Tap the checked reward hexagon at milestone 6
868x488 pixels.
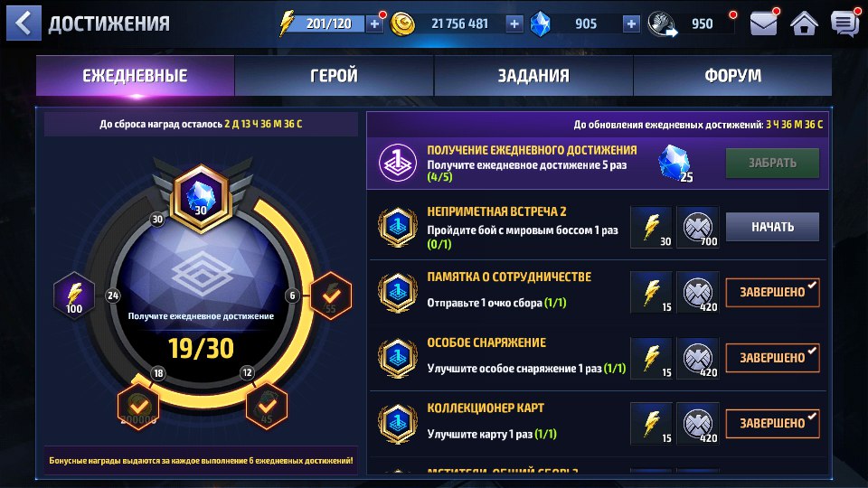(x=331, y=296)
